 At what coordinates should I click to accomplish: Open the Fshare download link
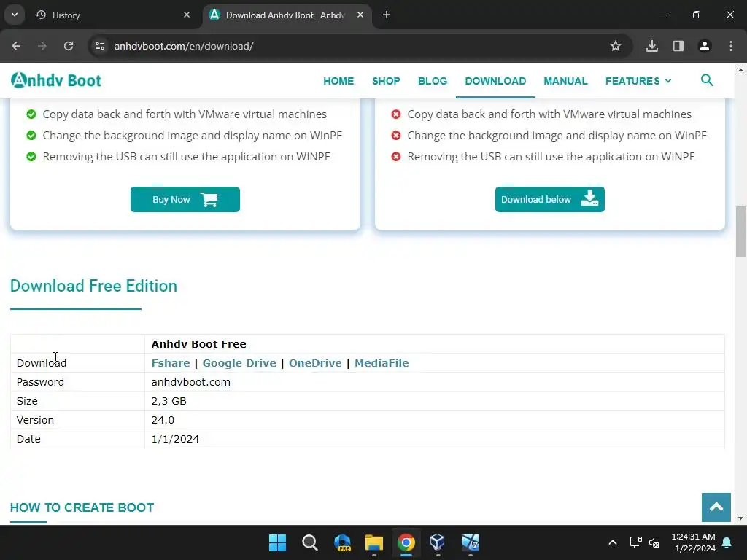point(171,363)
